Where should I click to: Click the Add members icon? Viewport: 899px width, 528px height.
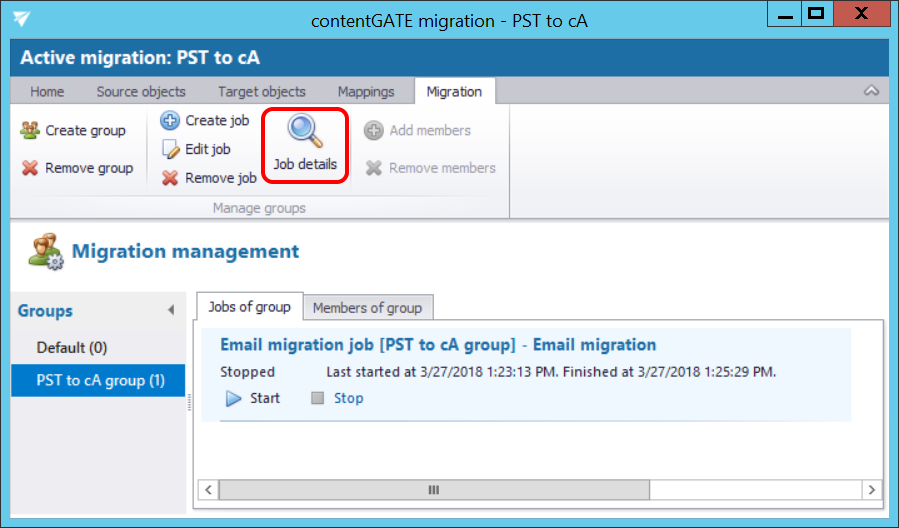374,131
